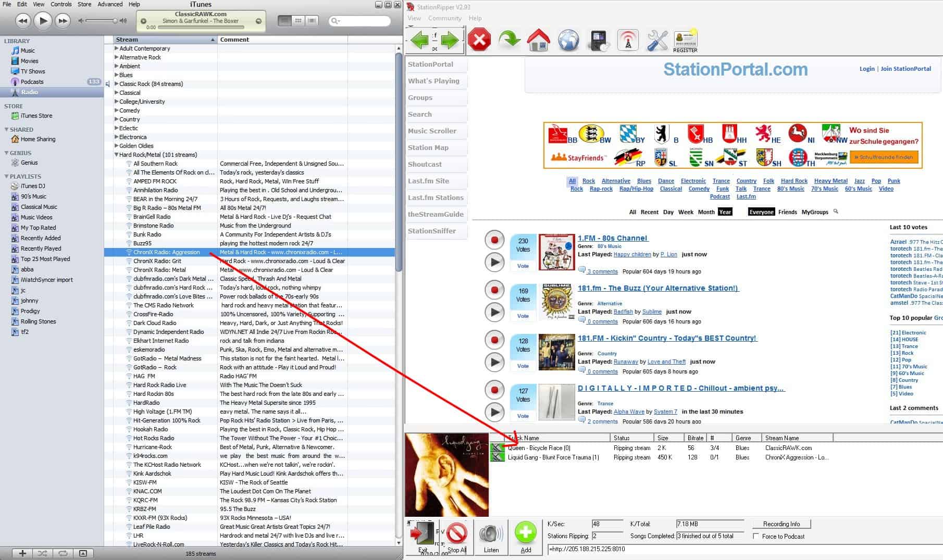
Task: Open Podcasts in the iTunes sidebar
Action: tap(32, 82)
